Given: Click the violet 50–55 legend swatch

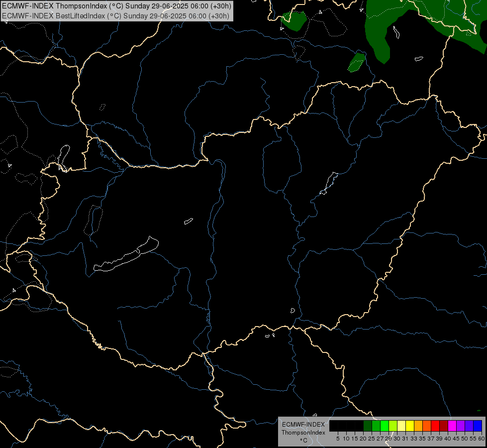Looking at the screenshot, I should tap(469, 426).
